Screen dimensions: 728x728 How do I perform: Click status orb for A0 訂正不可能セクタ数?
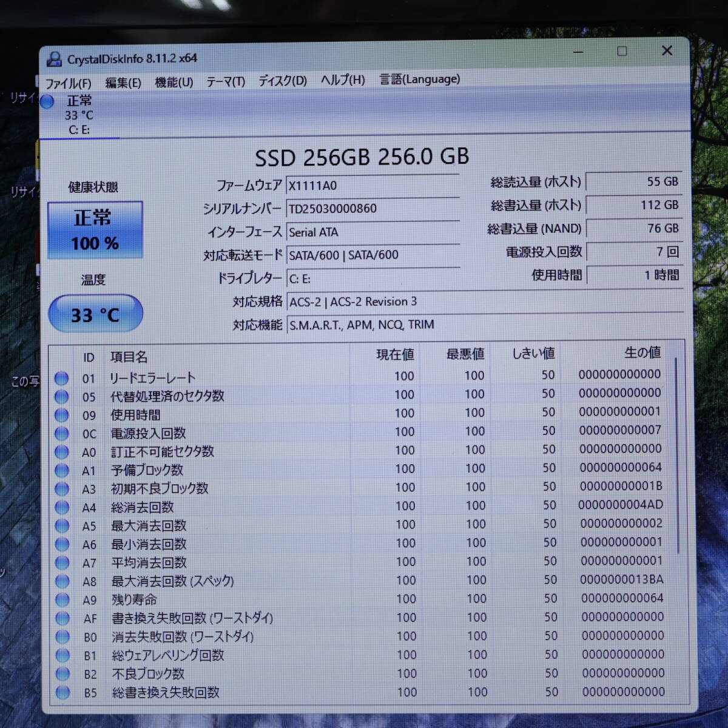(x=61, y=452)
